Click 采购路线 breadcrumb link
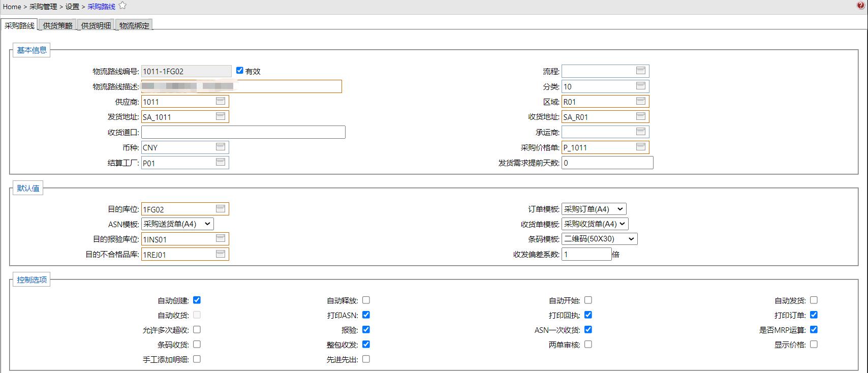 [x=101, y=7]
